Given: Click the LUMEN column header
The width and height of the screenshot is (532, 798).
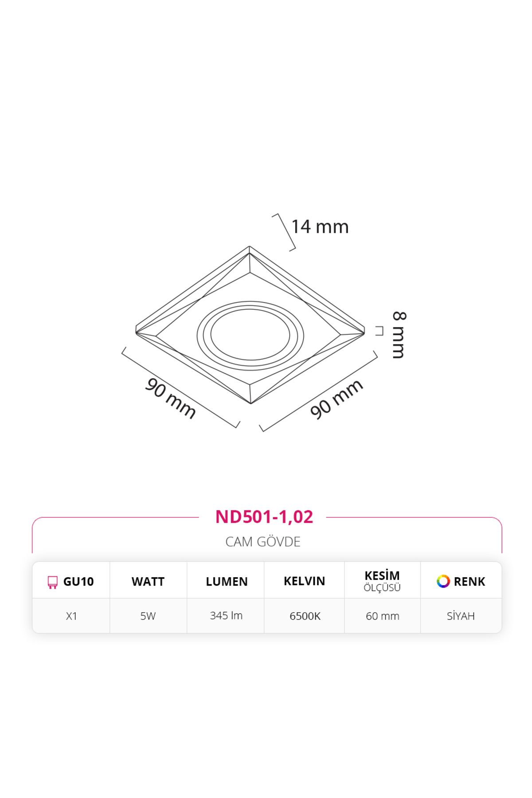Looking at the screenshot, I should pos(227,582).
